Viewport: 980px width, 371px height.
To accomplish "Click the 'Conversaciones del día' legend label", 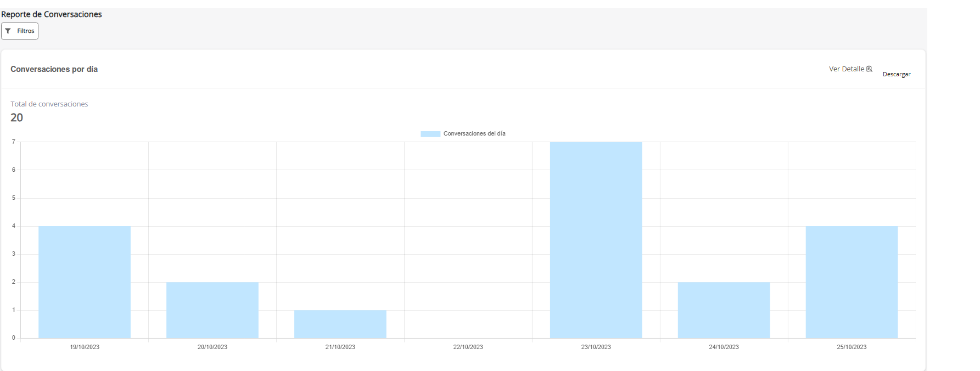I will [474, 134].
